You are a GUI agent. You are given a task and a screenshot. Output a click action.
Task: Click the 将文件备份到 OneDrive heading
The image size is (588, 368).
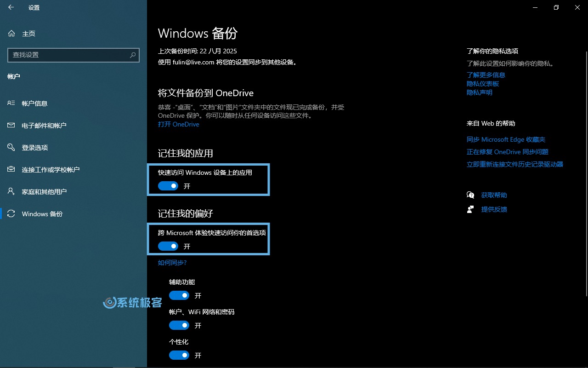206,93
